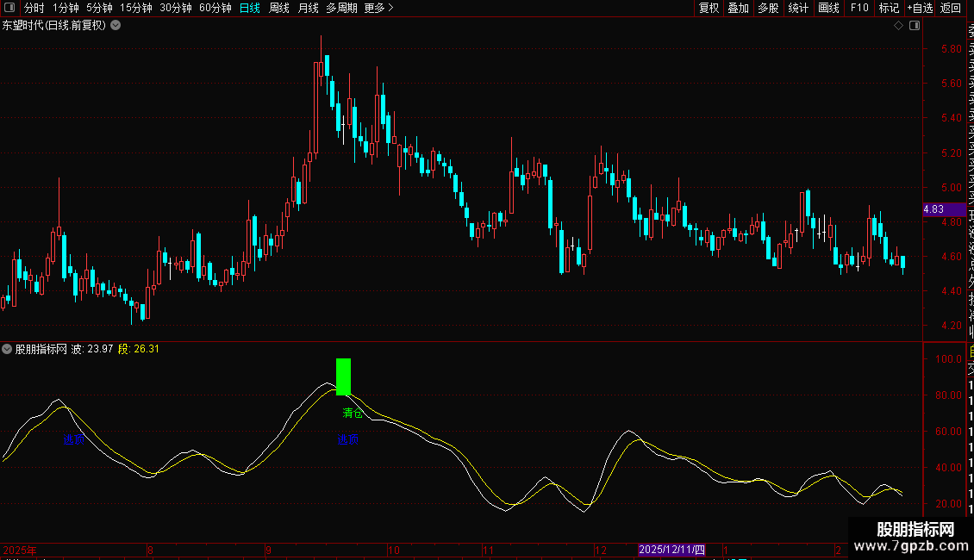Expand the 股朋指标网 indicator dropdown

coord(7,349)
